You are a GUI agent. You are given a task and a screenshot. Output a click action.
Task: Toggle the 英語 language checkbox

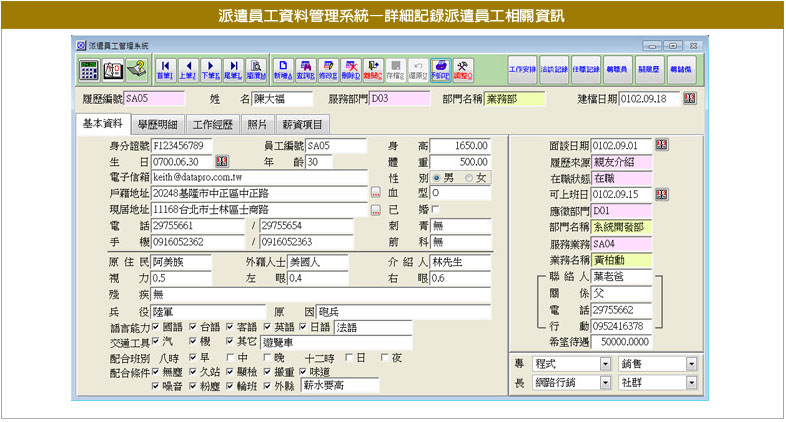[x=270, y=327]
